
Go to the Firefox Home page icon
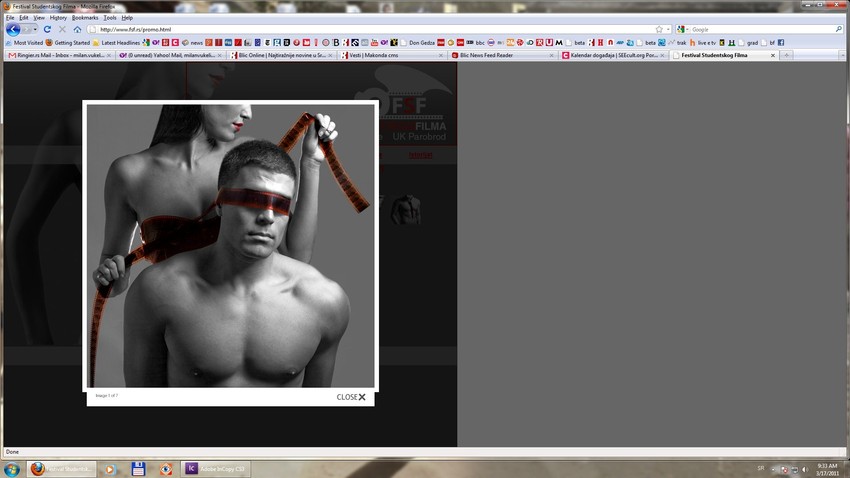[77, 30]
